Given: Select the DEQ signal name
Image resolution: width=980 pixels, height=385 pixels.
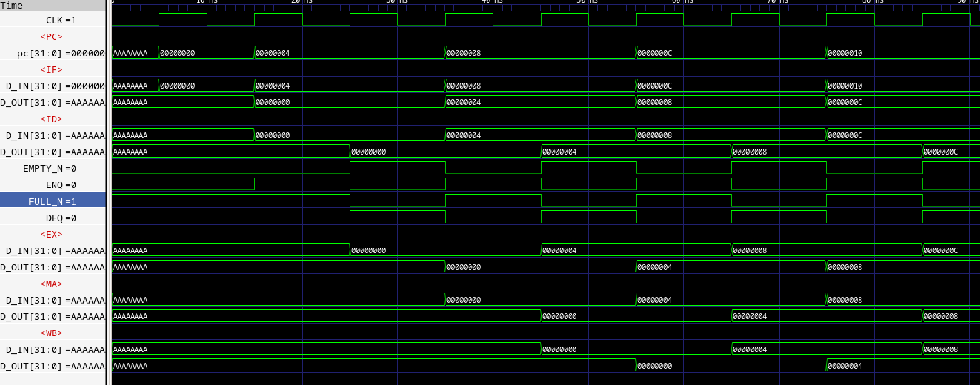Looking at the screenshot, I should pos(61,218).
